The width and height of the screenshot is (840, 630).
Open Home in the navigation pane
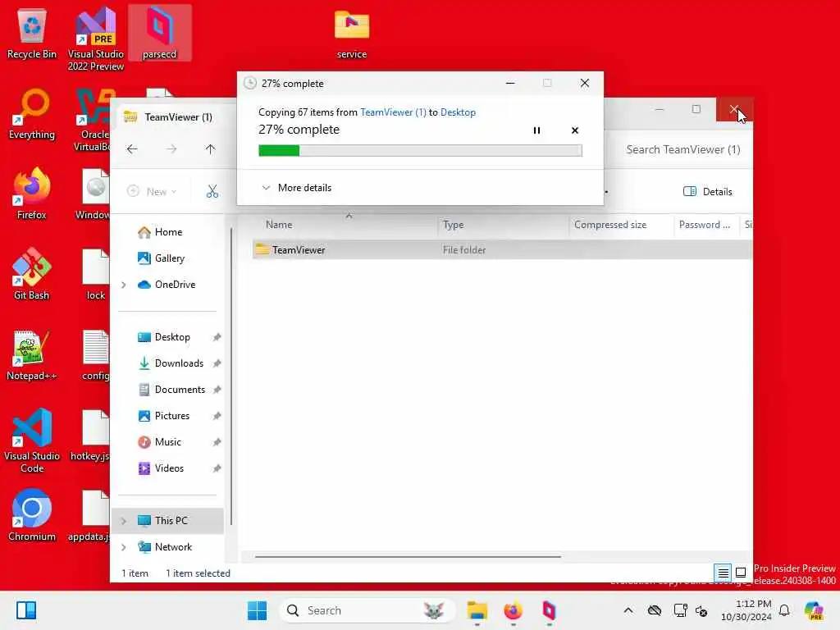click(x=168, y=232)
